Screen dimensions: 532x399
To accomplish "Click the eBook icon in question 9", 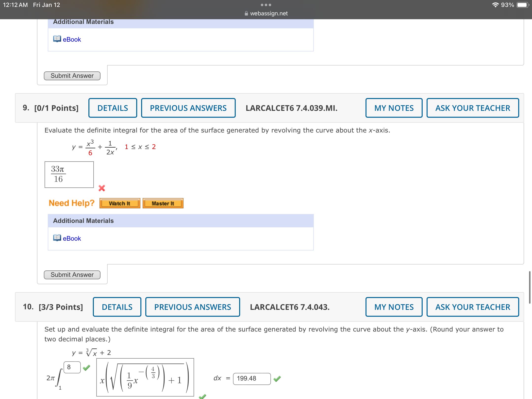I will (x=57, y=238).
